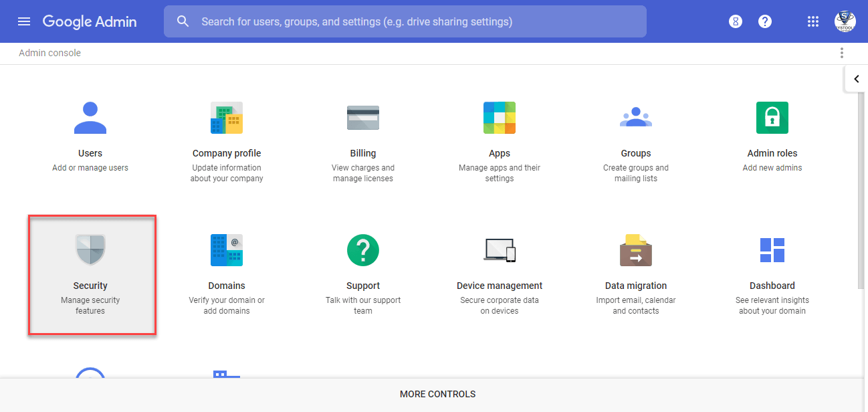Click 'Verify your domain or add domains'
Screen dimensions: 868x412
pyautogui.click(x=227, y=306)
